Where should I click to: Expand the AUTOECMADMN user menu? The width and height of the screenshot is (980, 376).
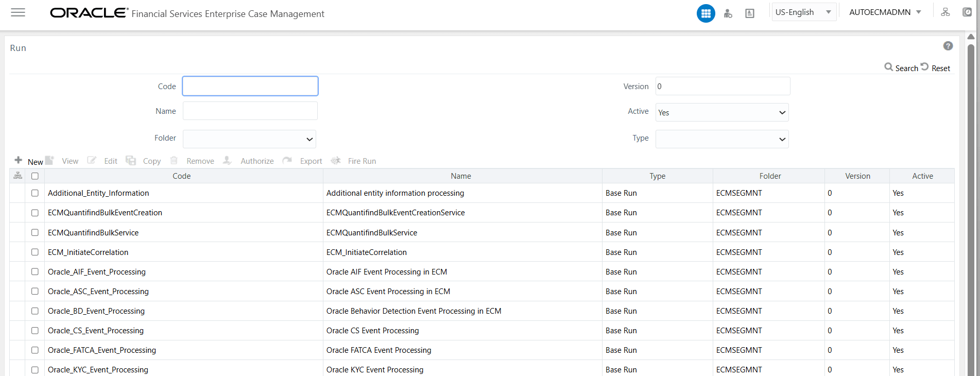[885, 12]
